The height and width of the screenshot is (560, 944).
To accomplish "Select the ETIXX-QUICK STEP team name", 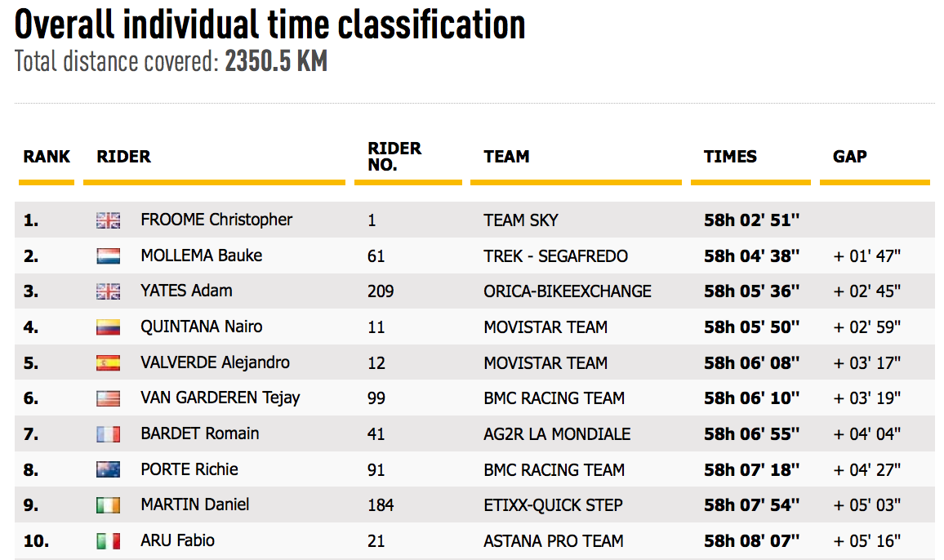I will pos(553,505).
